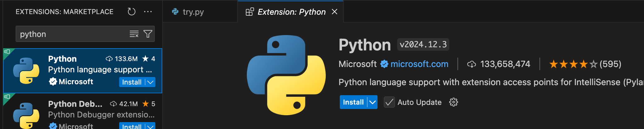Click the Microsoft verified publisher badge in details
Screen dimensions: 644x129
(384, 64)
